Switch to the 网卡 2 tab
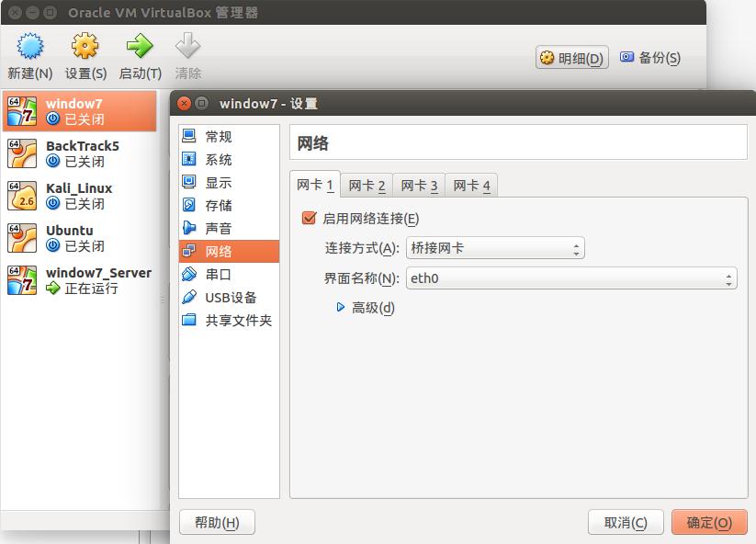The height and width of the screenshot is (544, 756). click(367, 186)
